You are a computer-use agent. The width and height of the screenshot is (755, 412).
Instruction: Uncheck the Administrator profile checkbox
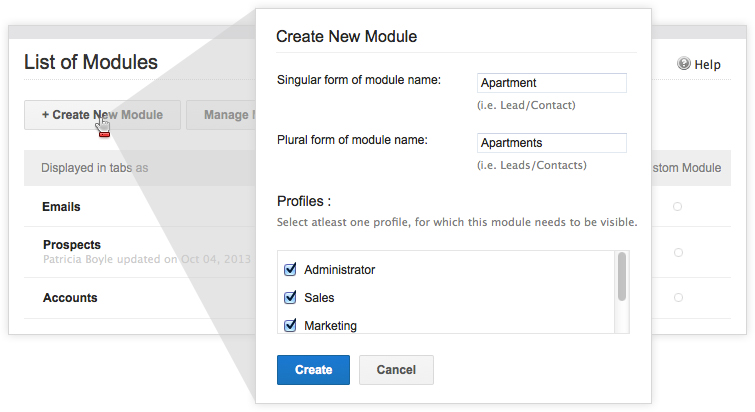(291, 270)
